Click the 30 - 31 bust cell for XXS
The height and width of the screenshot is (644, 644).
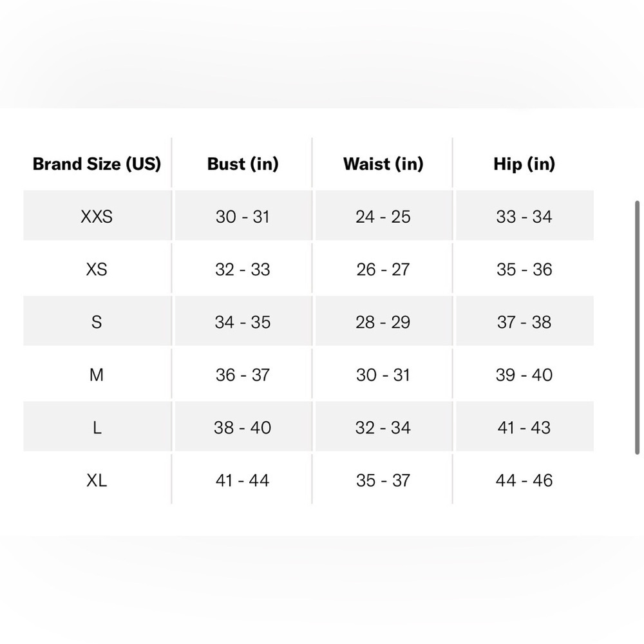pos(243,216)
